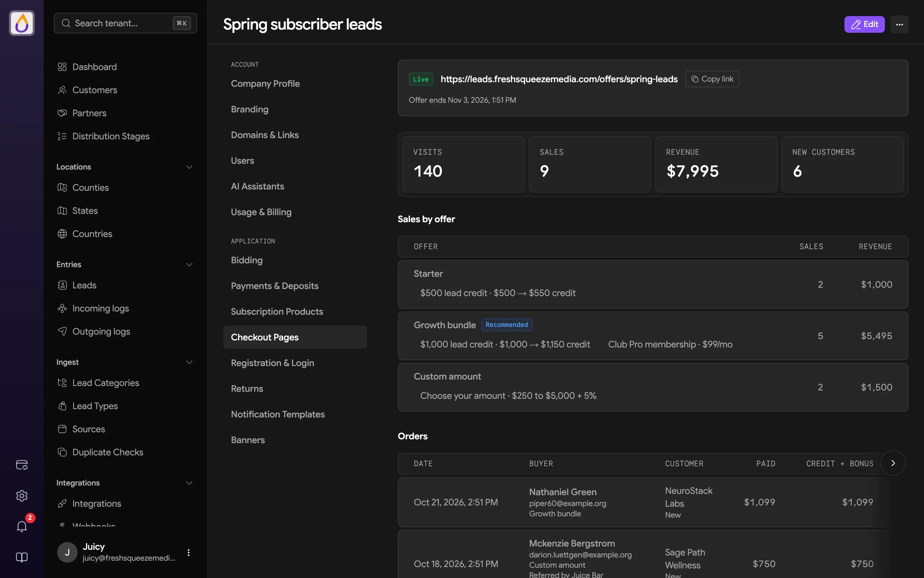
Task: Click the flame app logo icon
Action: click(x=22, y=23)
